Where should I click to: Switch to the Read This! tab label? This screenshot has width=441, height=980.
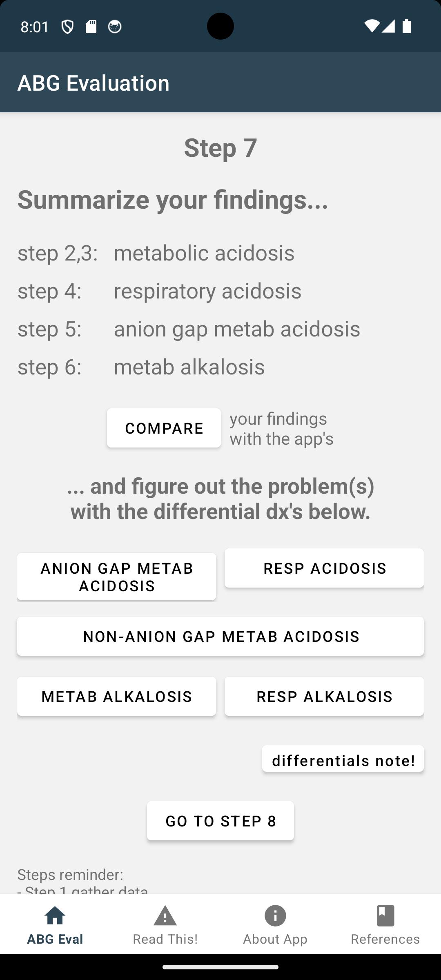tap(165, 939)
